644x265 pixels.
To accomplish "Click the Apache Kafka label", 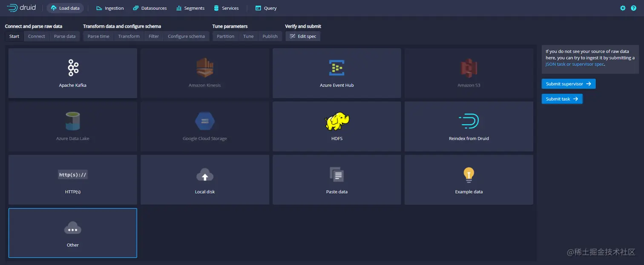I will click(73, 85).
